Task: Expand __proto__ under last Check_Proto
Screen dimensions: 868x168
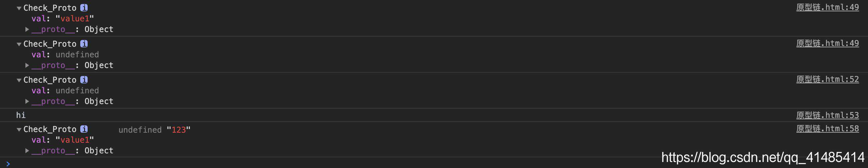Action: point(27,151)
